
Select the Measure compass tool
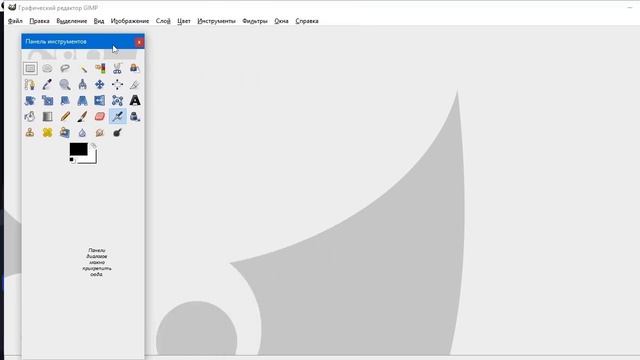[x=82, y=84]
